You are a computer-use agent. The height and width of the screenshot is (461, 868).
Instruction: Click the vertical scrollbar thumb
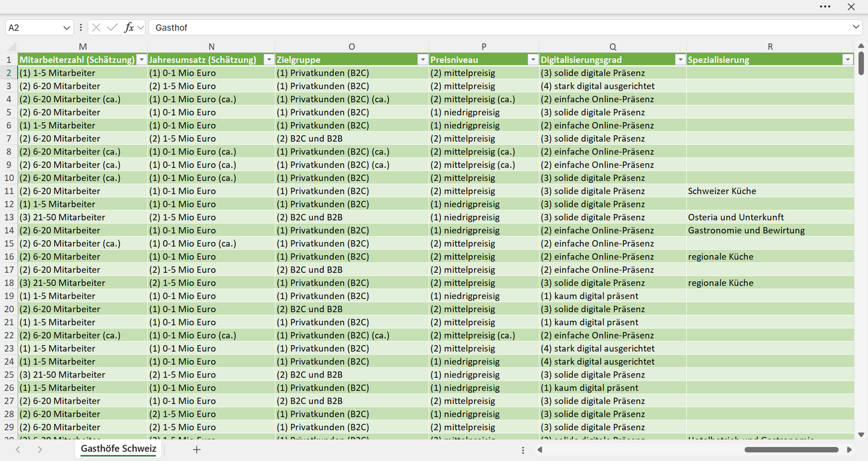coord(861,63)
